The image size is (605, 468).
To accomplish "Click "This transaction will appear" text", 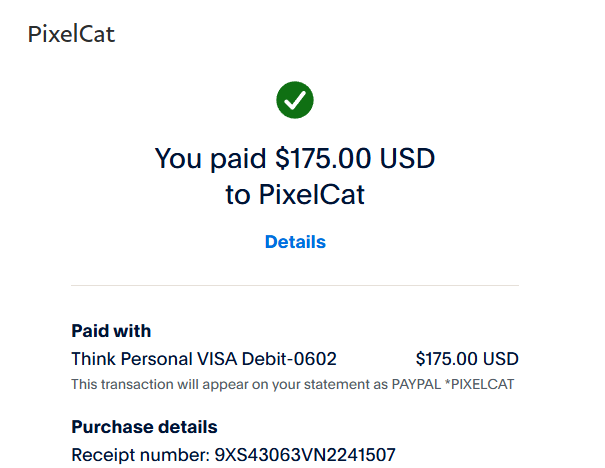I will 155,384.
